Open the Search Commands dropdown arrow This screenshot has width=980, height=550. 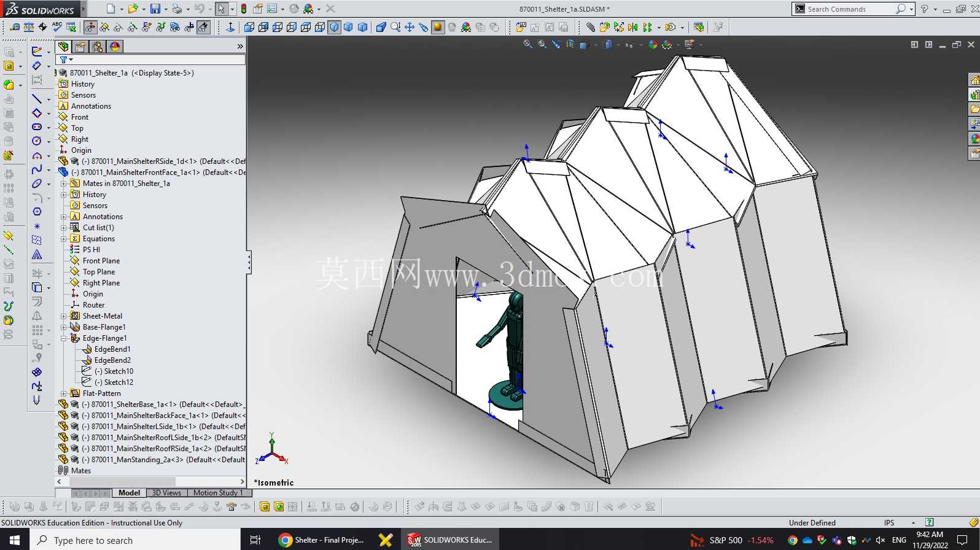point(911,9)
